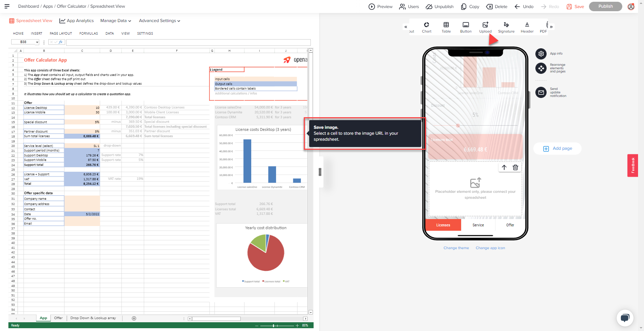The height and width of the screenshot is (331, 644).
Task: Move placeholder element up with arrow
Action: pyautogui.click(x=504, y=167)
